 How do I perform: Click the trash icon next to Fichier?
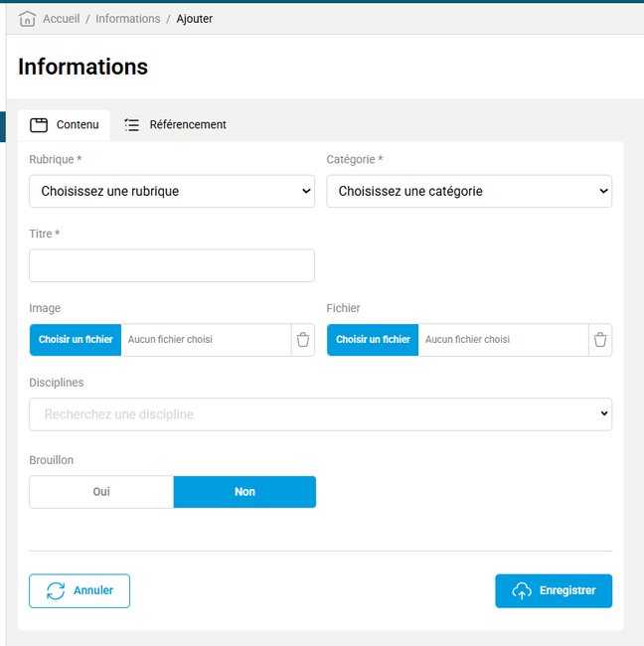pos(600,340)
